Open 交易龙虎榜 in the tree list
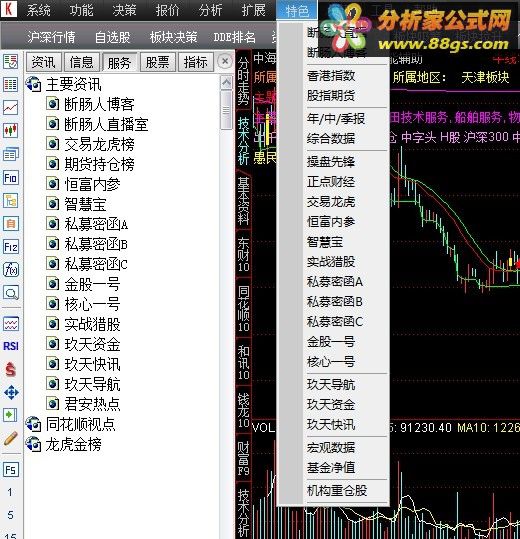The image size is (520, 539). pos(99,144)
